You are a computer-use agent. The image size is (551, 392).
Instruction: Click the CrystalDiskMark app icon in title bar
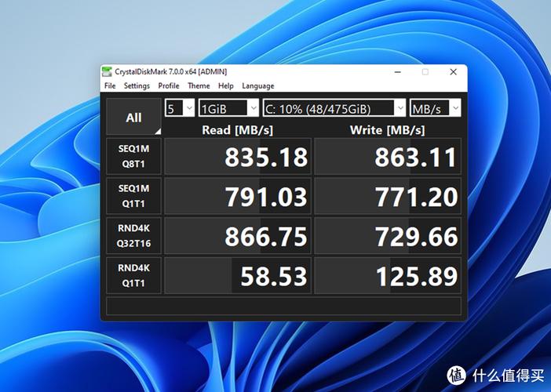coord(107,72)
